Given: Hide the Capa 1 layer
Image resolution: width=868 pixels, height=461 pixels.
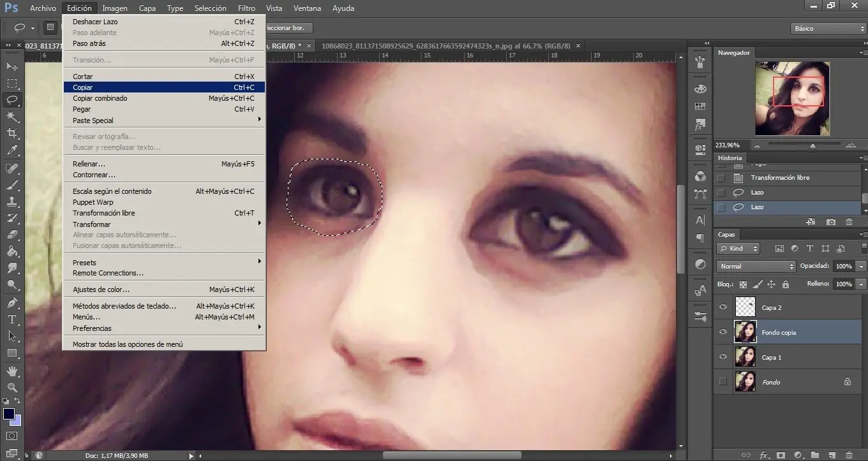Looking at the screenshot, I should pyautogui.click(x=723, y=357).
